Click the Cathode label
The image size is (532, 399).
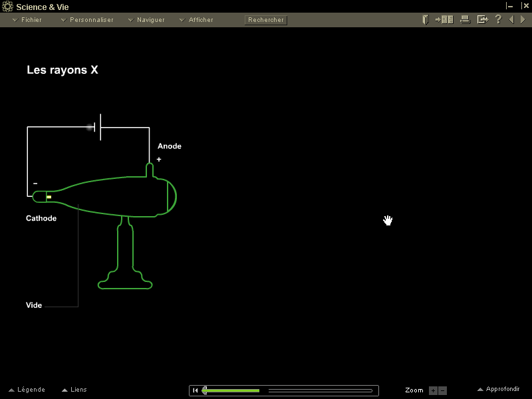41,218
